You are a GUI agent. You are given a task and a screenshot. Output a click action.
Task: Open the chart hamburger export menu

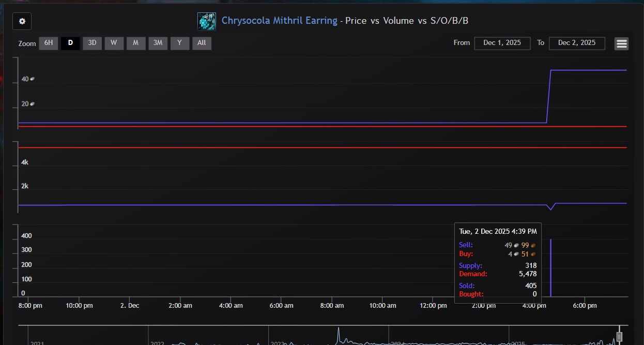(x=621, y=43)
